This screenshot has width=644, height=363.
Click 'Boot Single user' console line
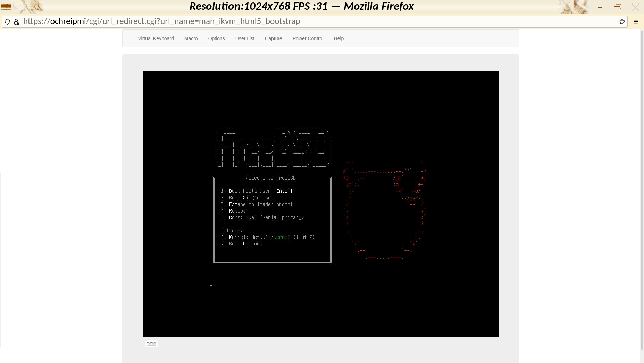[x=247, y=198]
